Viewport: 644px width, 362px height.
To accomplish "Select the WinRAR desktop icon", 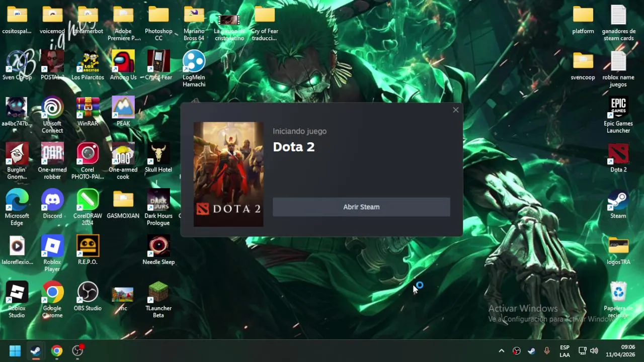I will coord(88,112).
